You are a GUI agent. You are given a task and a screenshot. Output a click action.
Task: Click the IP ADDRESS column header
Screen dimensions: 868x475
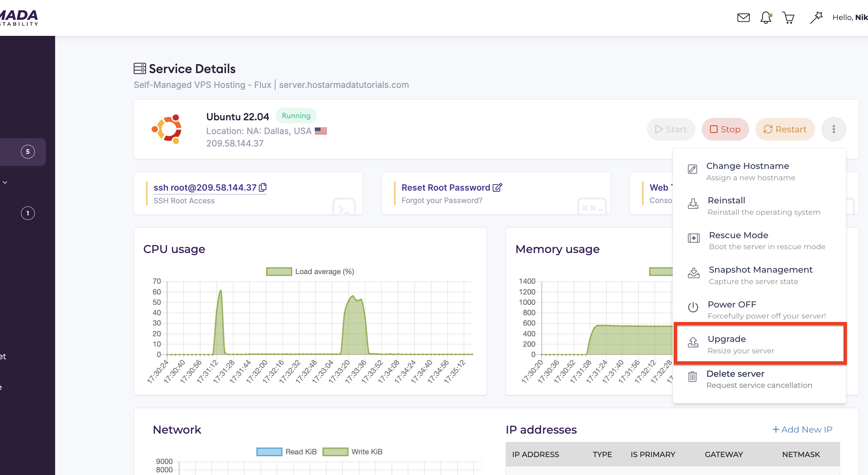pos(535,454)
